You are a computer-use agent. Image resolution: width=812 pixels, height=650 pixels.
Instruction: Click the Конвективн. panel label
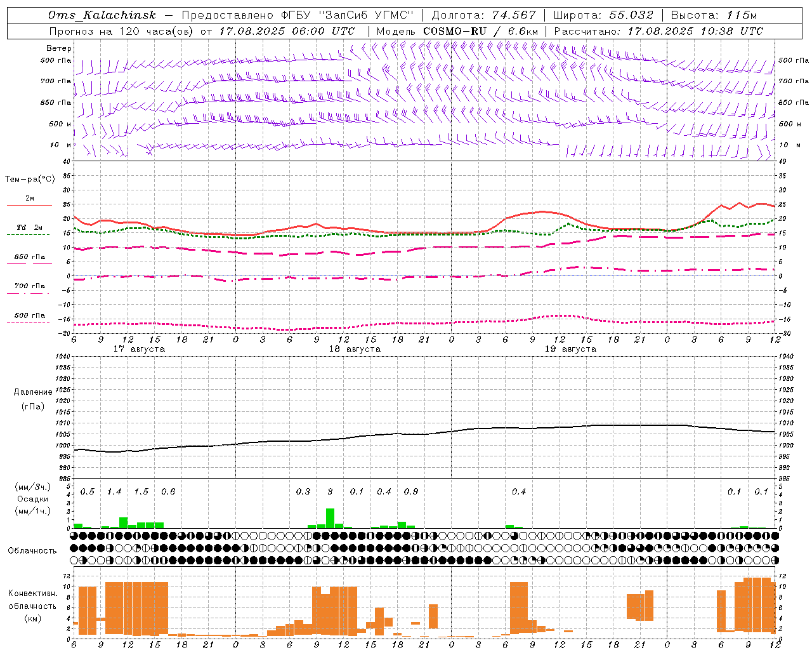32,594
